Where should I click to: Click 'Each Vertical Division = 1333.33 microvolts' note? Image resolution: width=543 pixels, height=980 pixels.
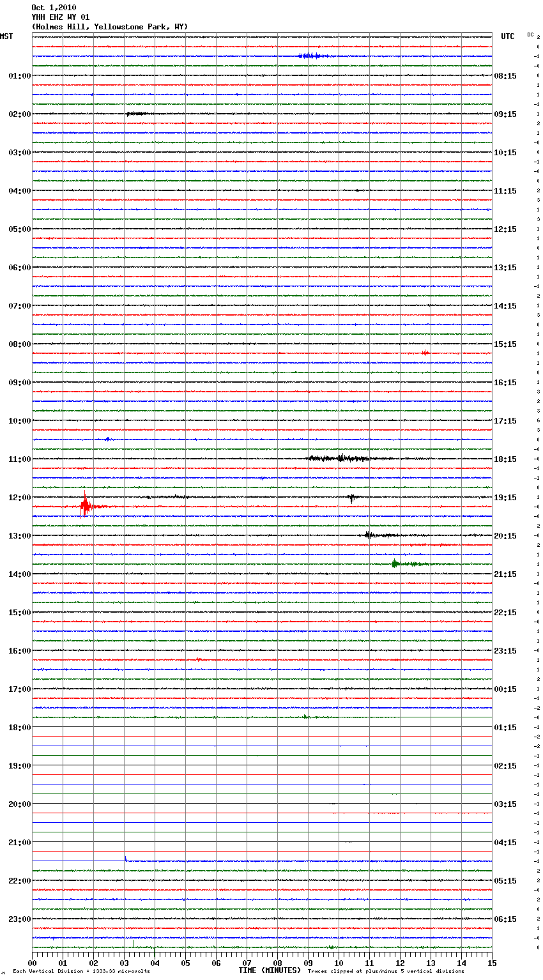click(81, 971)
